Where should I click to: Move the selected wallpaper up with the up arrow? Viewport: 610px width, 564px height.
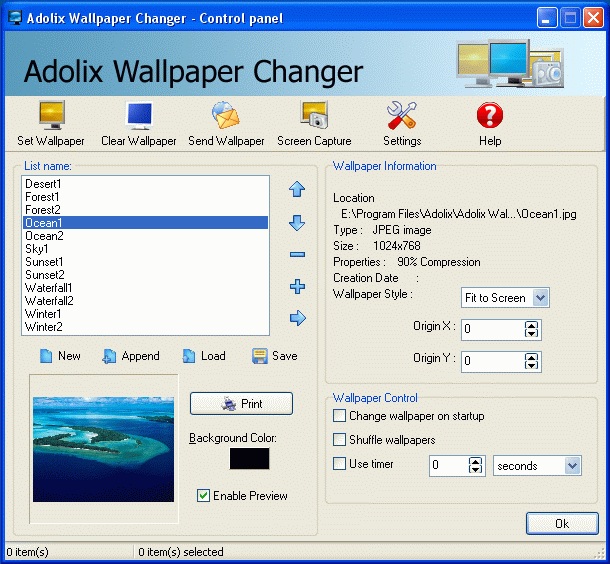pyautogui.click(x=297, y=190)
